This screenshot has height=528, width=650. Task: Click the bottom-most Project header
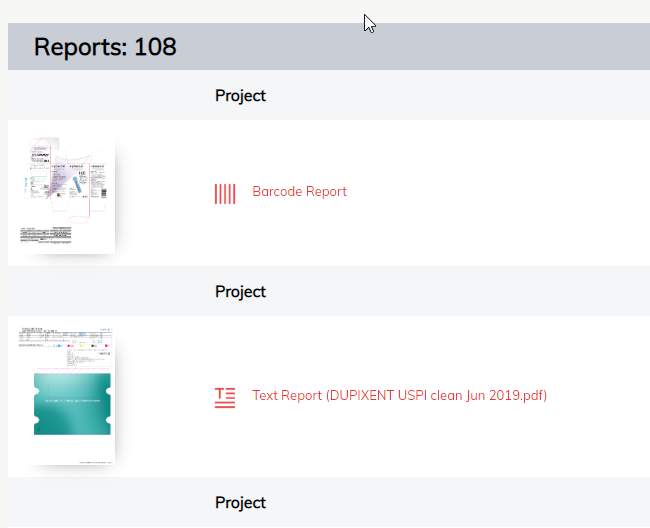click(x=240, y=503)
